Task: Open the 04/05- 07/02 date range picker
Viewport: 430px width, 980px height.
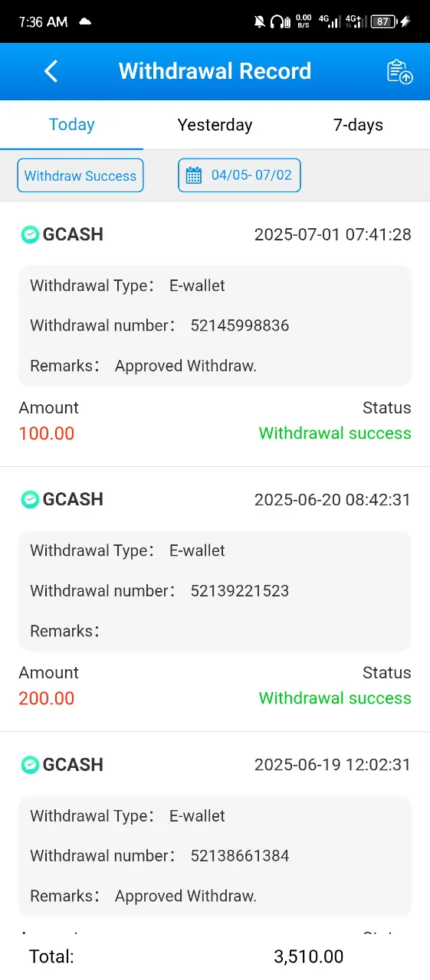Action: [x=239, y=175]
